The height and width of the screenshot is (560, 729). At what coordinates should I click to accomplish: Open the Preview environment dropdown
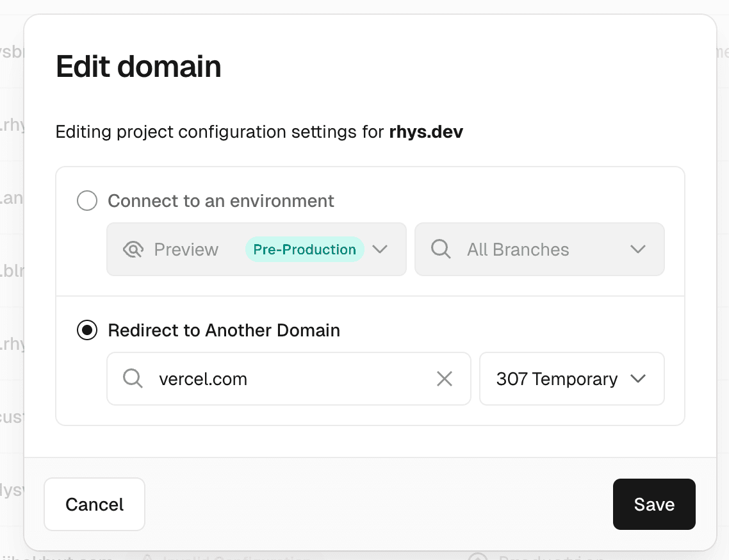point(256,249)
